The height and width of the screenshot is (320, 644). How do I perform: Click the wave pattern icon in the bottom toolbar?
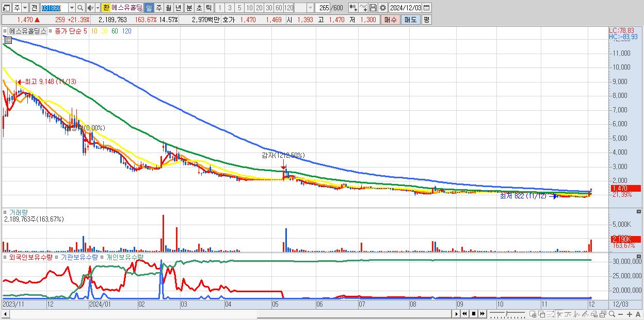click(576, 314)
